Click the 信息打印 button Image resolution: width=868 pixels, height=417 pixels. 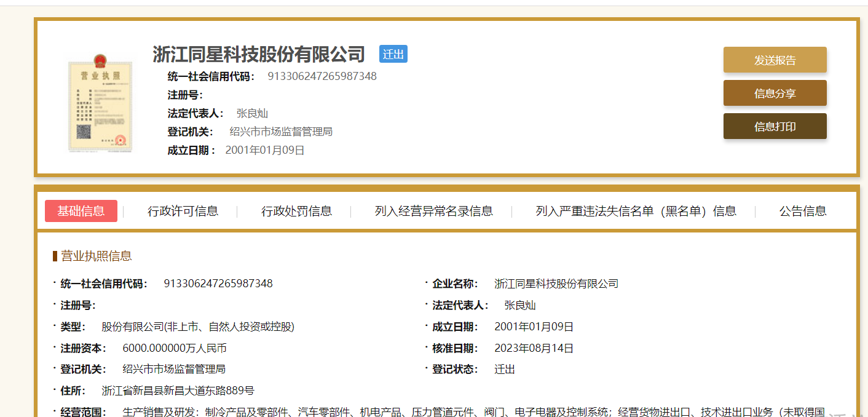775,126
